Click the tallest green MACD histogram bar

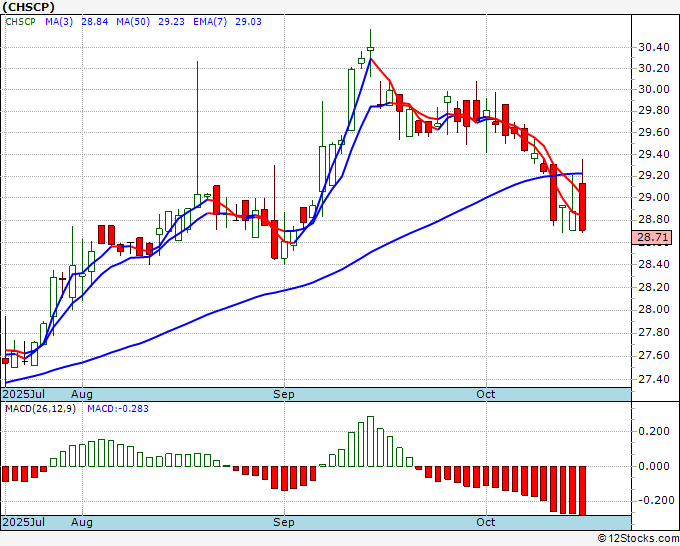pyautogui.click(x=370, y=441)
